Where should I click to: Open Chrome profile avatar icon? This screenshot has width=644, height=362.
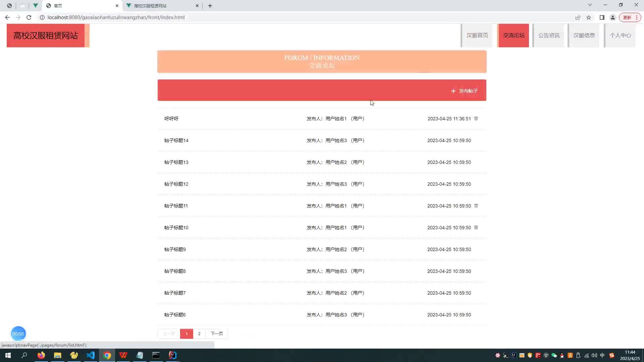(612, 17)
